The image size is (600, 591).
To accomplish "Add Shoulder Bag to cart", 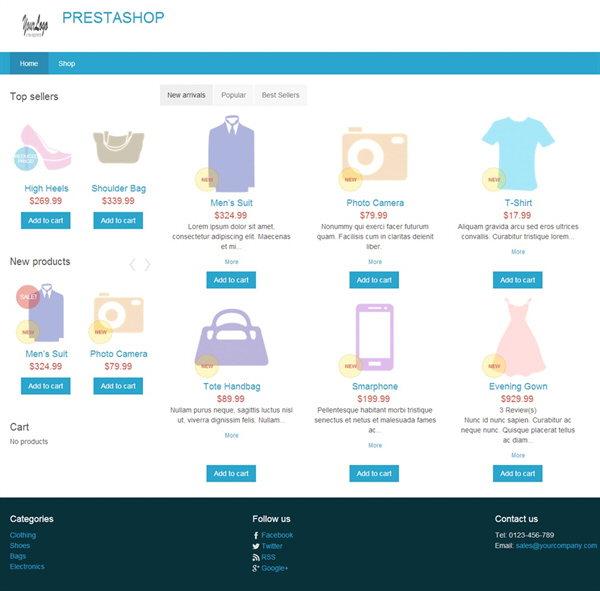I will [x=118, y=220].
